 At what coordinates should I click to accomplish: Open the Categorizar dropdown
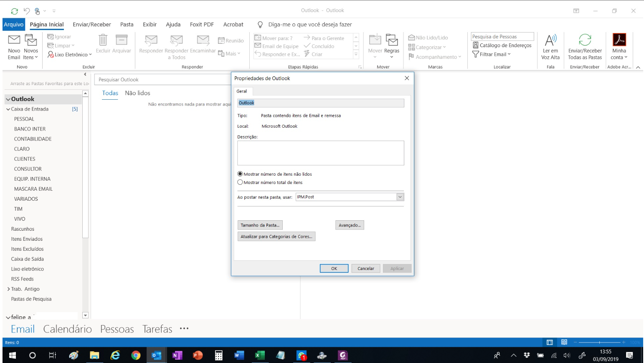pos(427,48)
